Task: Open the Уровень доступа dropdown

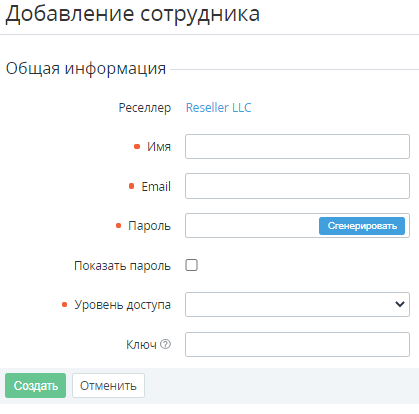Action: click(x=297, y=304)
